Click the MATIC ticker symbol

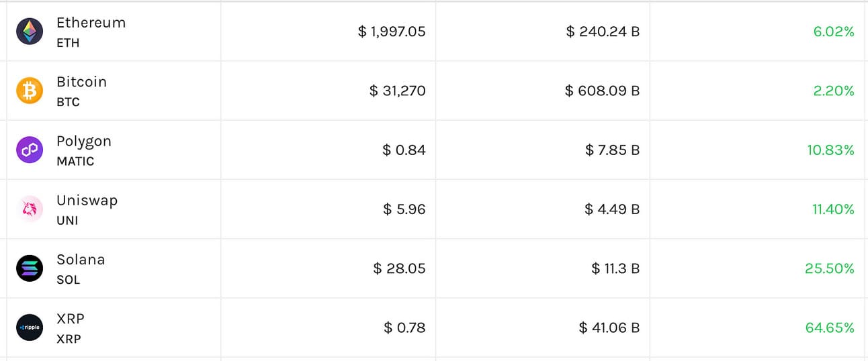click(x=75, y=162)
